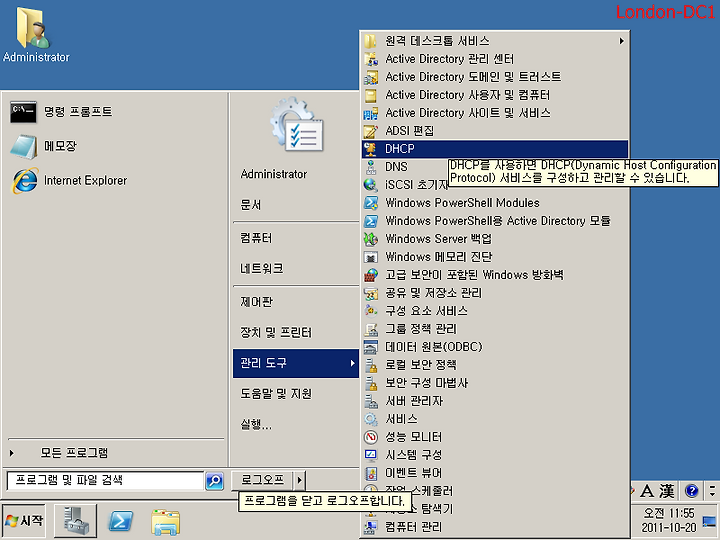Screen dimensions: 720x540
Task: Click 시스템 구성 icon
Action: click(371, 455)
